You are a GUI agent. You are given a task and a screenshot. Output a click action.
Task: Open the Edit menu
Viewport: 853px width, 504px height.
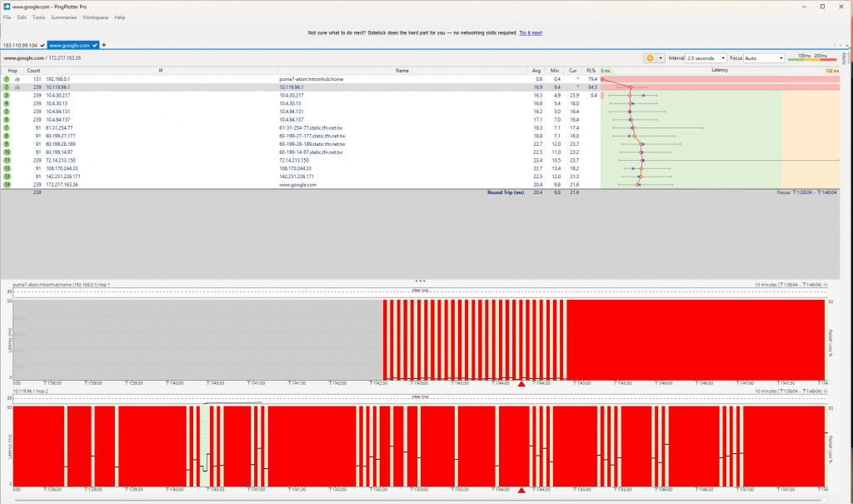22,17
